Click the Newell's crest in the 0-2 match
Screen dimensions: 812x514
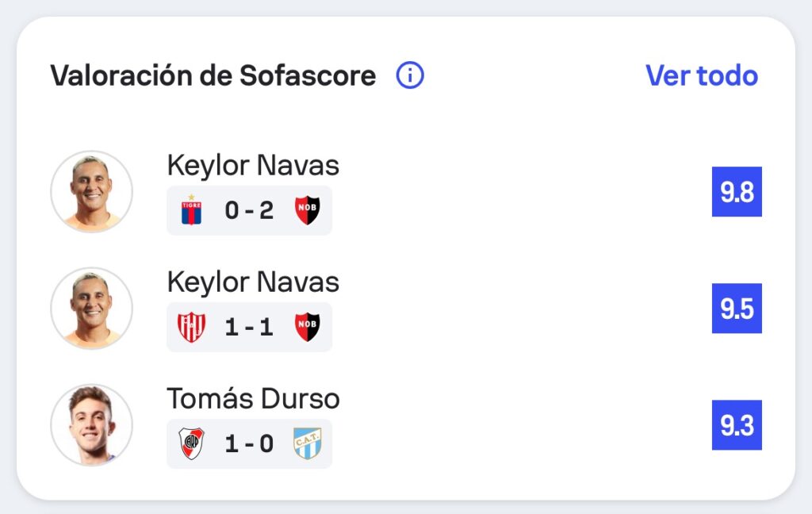[308, 210]
